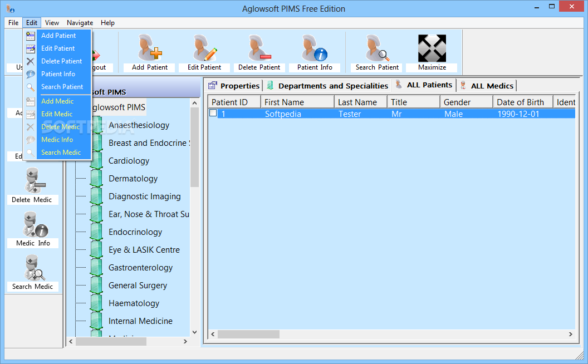
Task: Click the Delete Patient X icon in menu
Action: (x=31, y=61)
